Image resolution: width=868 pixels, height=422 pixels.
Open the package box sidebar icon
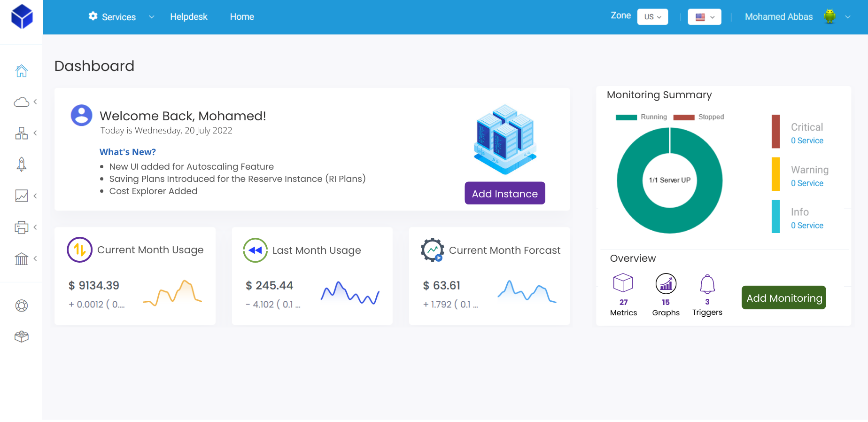click(22, 337)
